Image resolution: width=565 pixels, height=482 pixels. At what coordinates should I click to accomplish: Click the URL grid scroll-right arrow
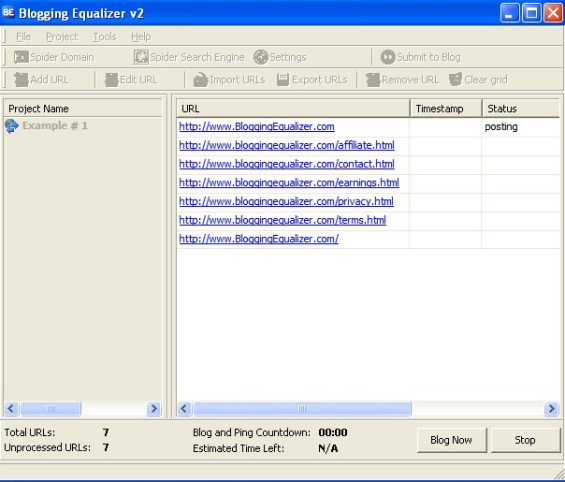(552, 409)
